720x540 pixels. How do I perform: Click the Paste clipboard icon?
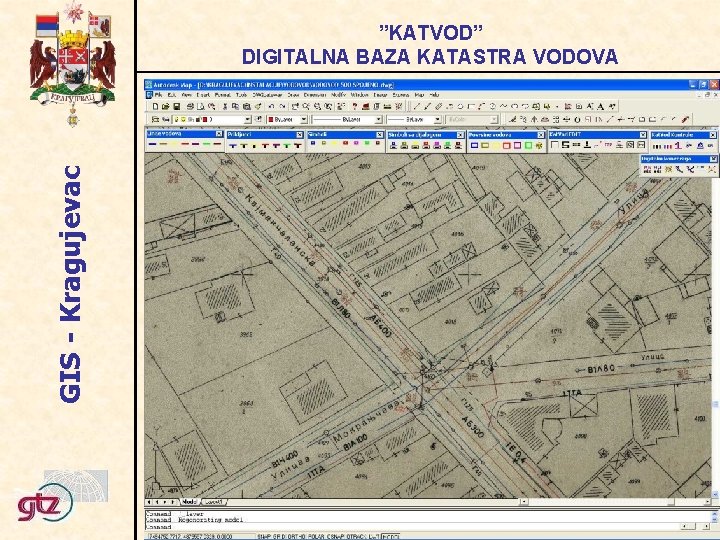coord(247,107)
